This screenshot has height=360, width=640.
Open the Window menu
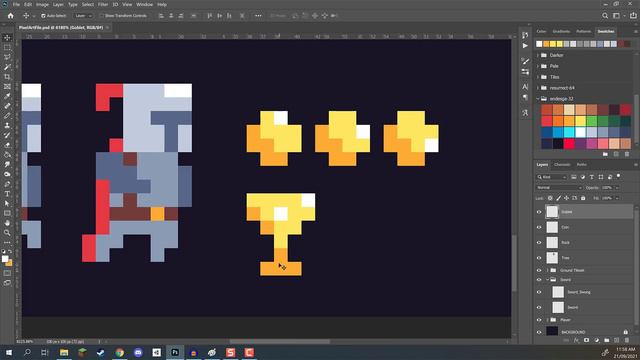point(144,4)
